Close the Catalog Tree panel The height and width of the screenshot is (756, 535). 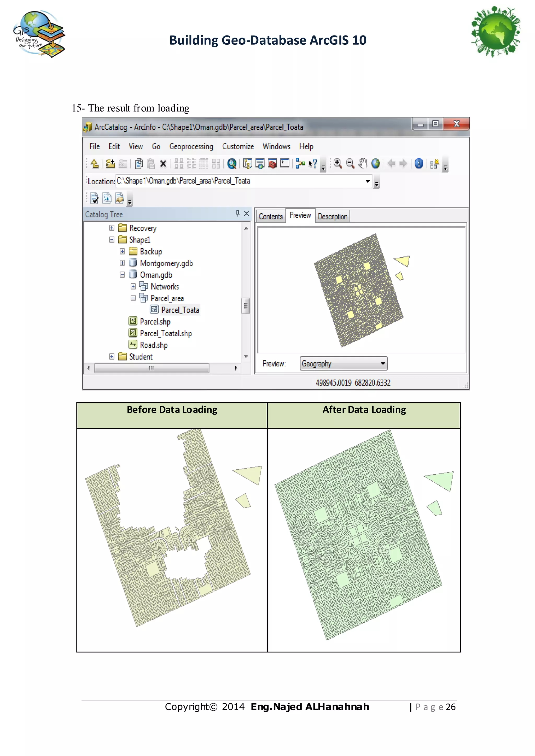click(246, 213)
